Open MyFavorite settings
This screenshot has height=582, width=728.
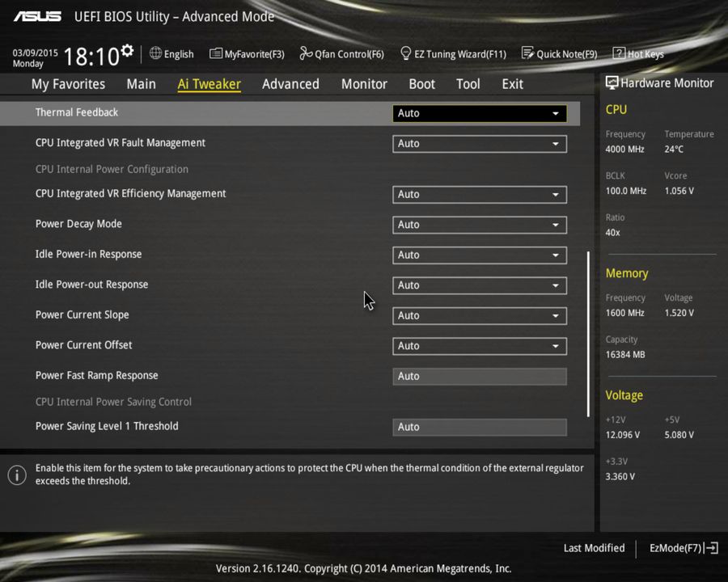247,53
